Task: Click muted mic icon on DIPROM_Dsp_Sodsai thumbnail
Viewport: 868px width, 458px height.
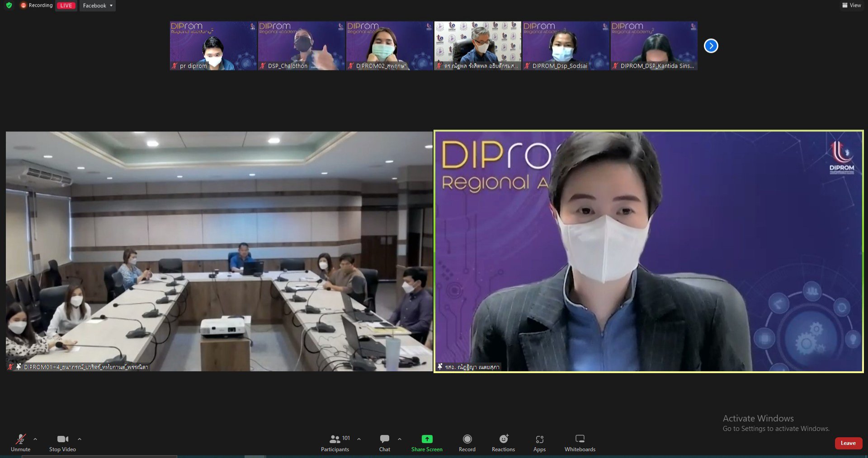Action: click(x=527, y=66)
